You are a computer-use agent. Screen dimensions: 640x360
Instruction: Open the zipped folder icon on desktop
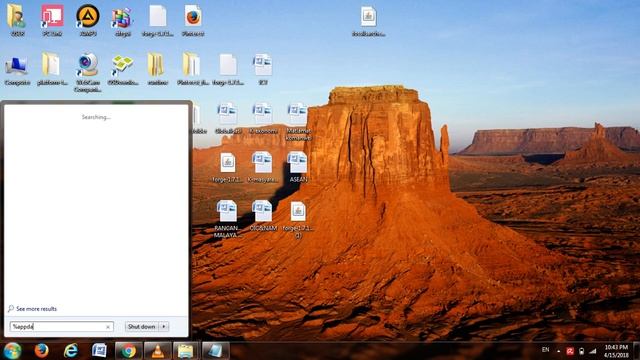click(x=158, y=69)
